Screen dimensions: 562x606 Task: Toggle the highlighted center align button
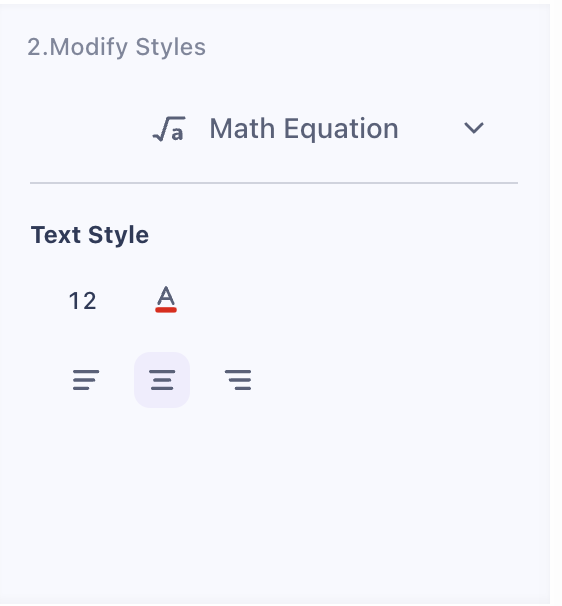click(162, 380)
